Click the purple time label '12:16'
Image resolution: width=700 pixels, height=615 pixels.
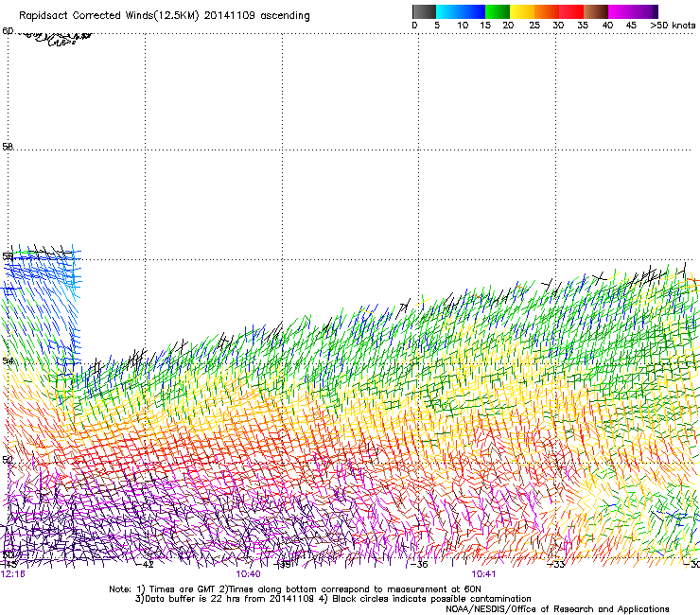13,574
